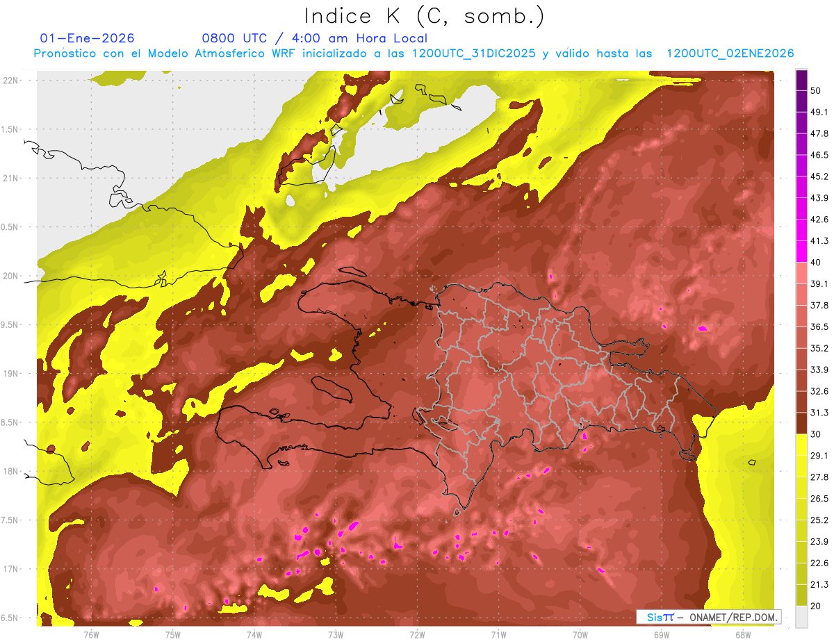Click the colorbar label "33.9"
Screen dimensions: 834x644
(819, 370)
